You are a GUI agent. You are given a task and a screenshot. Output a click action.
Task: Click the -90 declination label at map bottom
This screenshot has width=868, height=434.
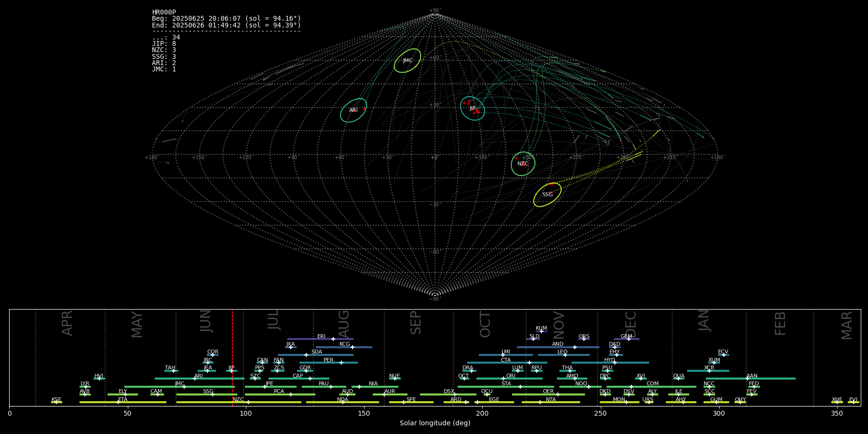point(434,299)
